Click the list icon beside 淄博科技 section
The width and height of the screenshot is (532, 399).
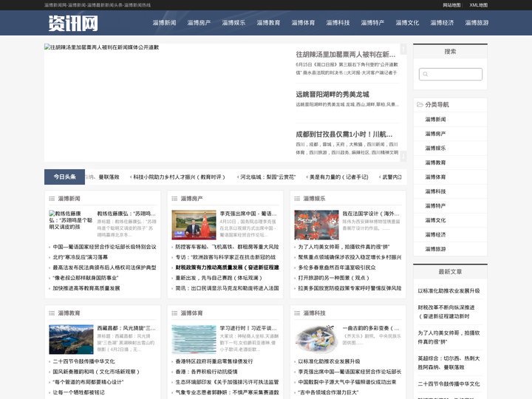[x=297, y=313]
